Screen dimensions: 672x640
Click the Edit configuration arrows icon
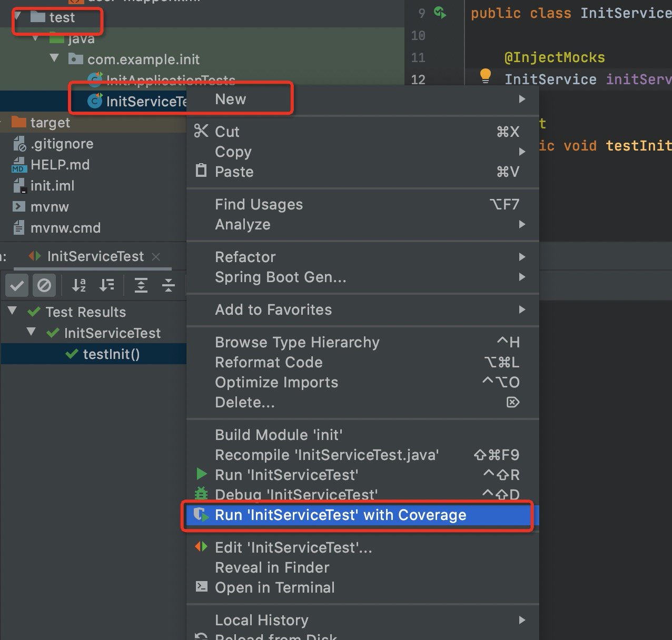tap(201, 547)
